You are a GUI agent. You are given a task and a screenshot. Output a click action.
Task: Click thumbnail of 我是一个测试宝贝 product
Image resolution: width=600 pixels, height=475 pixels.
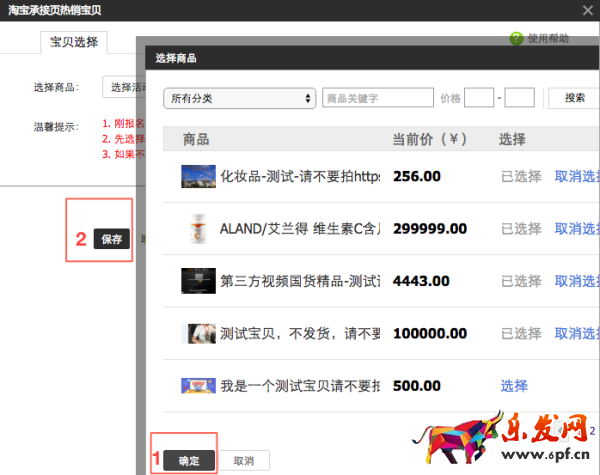(198, 385)
